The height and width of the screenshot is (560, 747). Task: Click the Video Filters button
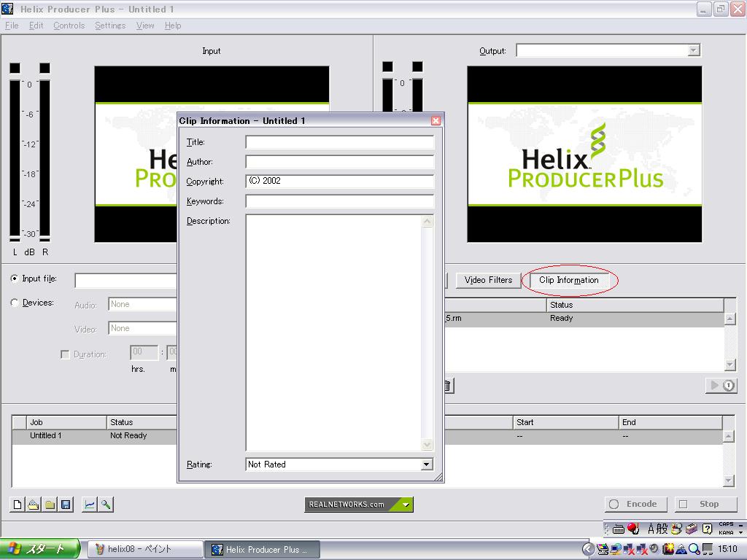coord(488,280)
